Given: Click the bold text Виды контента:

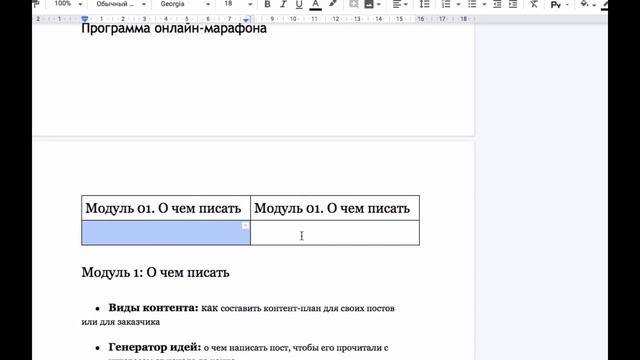Looking at the screenshot, I should [153, 308].
